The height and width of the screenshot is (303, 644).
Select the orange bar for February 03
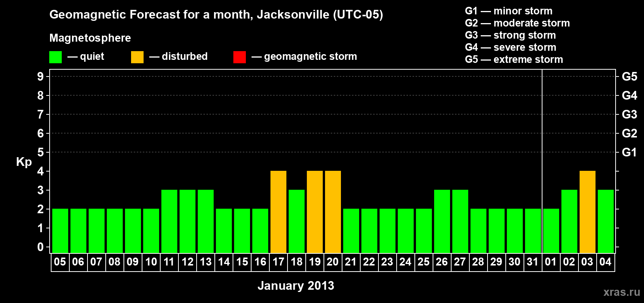[x=588, y=212]
